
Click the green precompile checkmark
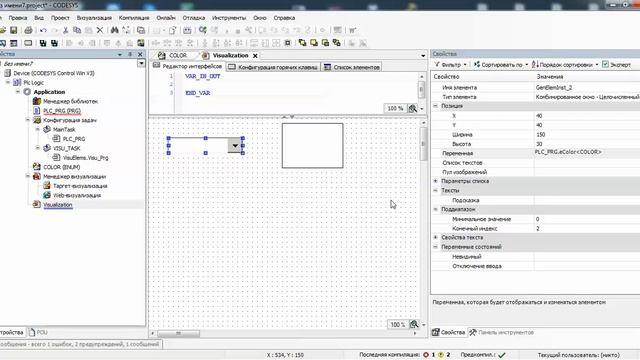502,355
